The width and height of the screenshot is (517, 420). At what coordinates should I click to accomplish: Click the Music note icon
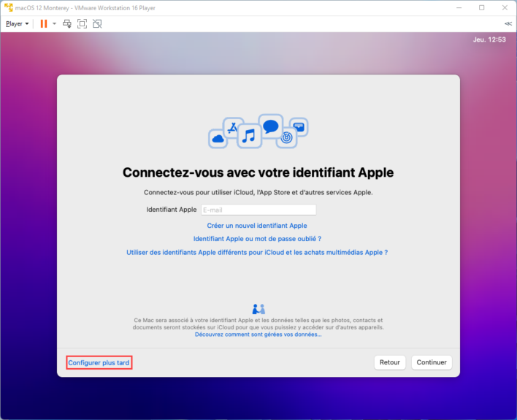[x=249, y=136]
